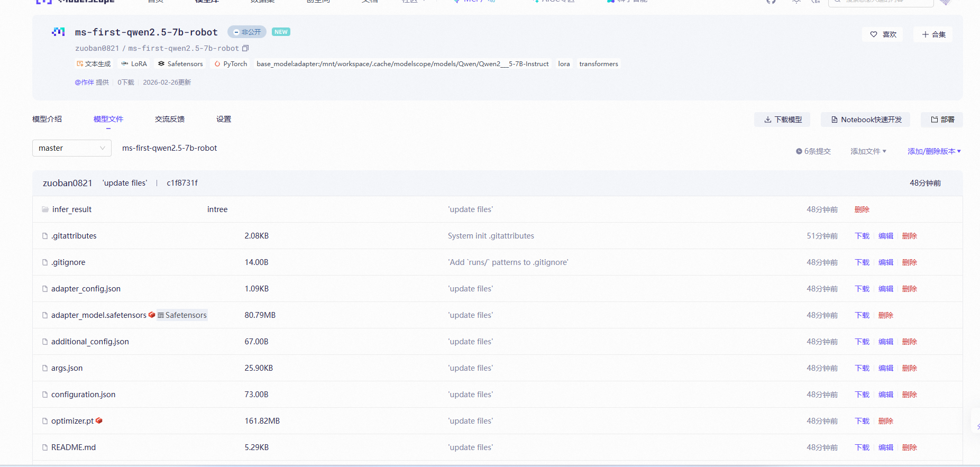Open optimizer.pt file

click(72, 421)
